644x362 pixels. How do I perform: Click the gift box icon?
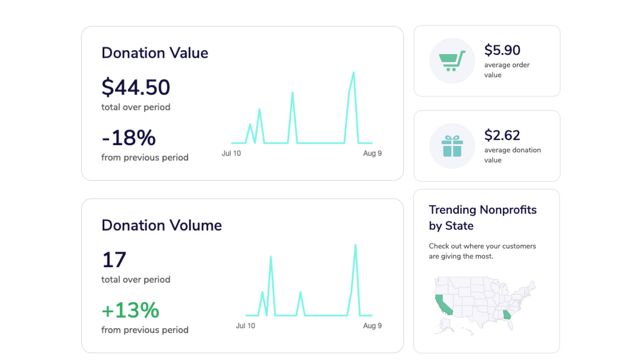452,146
